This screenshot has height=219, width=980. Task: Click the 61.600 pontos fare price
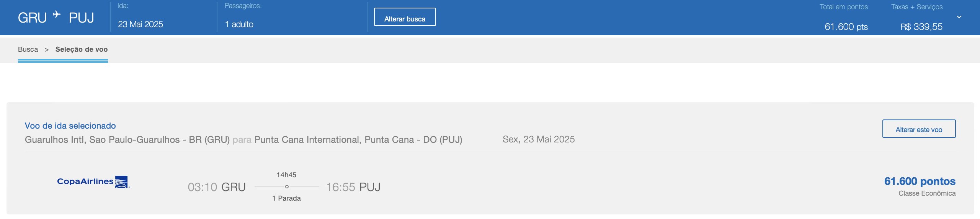(x=920, y=181)
